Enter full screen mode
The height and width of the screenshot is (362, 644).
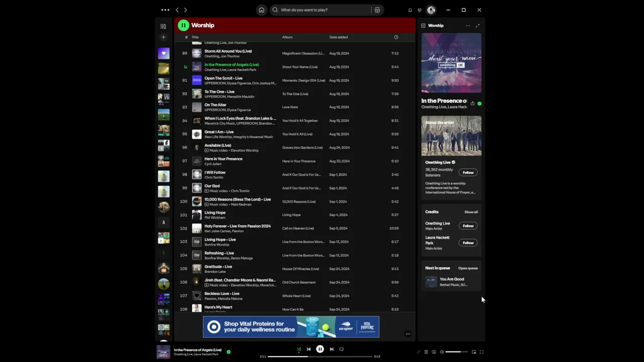point(481,352)
